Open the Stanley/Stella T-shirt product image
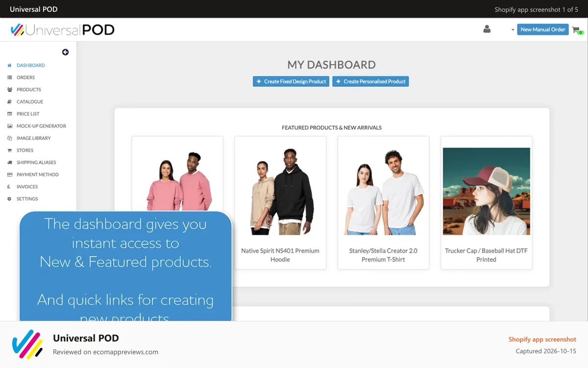588x368 pixels. pos(383,191)
